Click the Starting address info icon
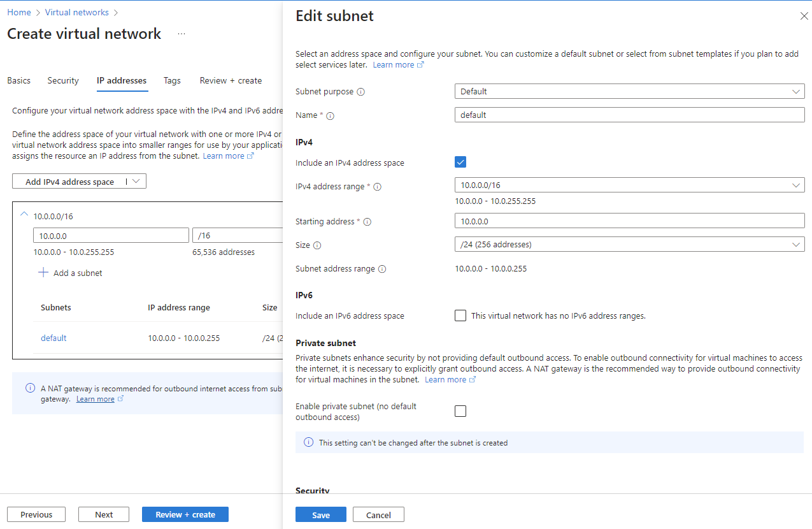The height and width of the screenshot is (529, 812). click(367, 222)
